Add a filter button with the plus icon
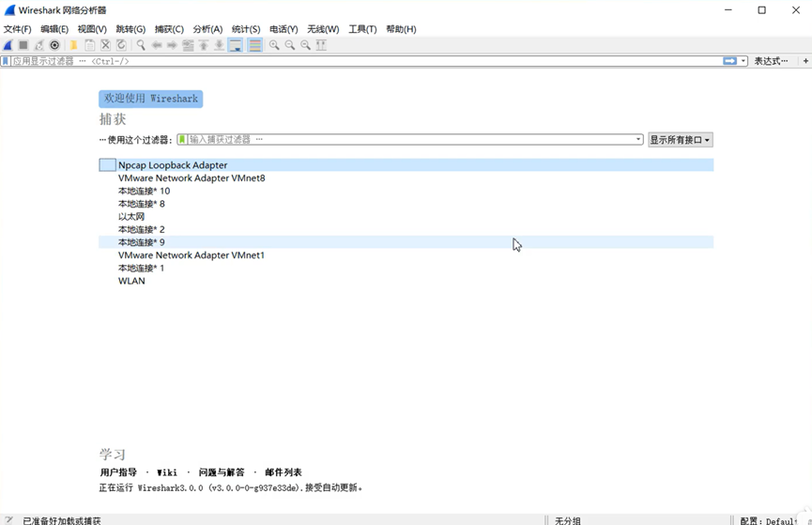Image resolution: width=812 pixels, height=525 pixels. coord(805,61)
